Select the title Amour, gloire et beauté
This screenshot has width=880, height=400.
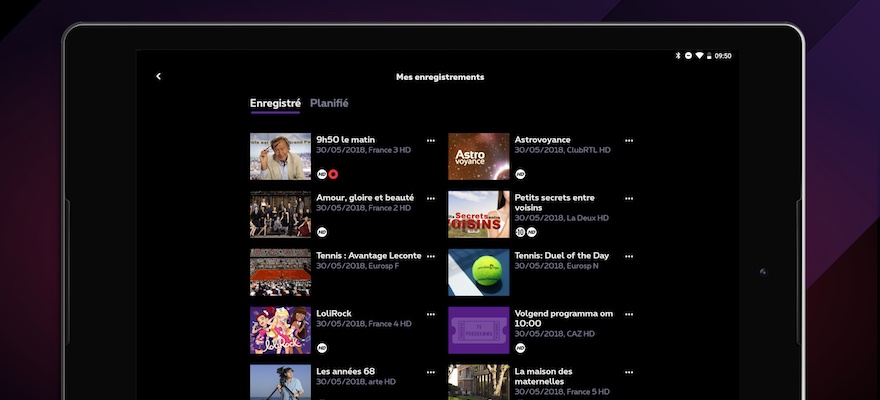(x=365, y=197)
